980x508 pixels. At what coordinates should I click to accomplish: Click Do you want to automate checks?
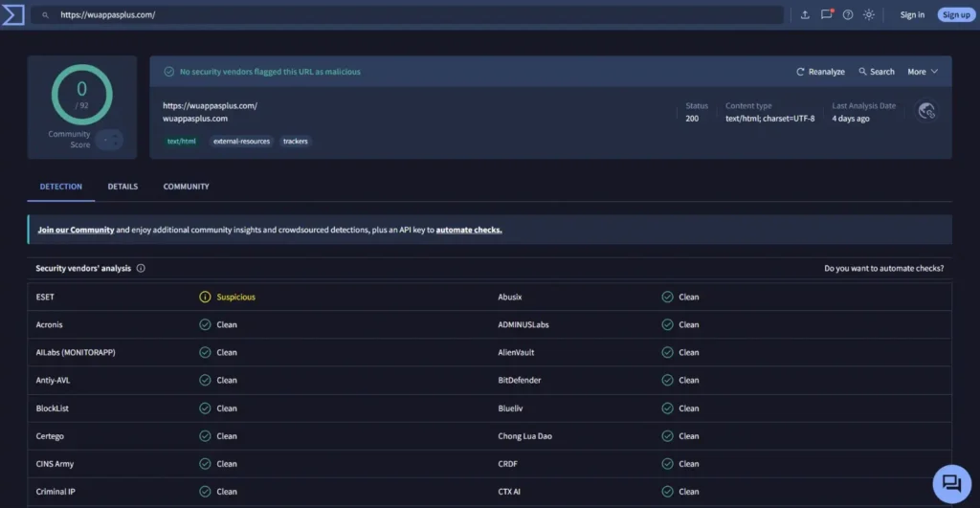tap(883, 268)
